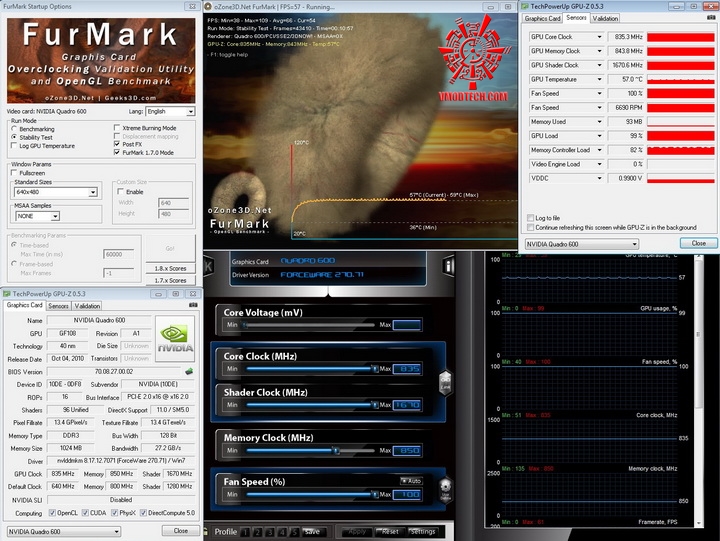Viewport: 720px width, 541px height.
Task: Toggle the CUDA computing checkbox
Action: [85, 513]
